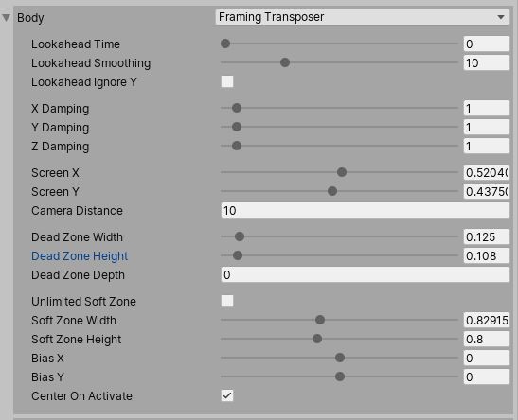This screenshot has width=518, height=420.
Task: Enable the Lookahead Ignore Y checkbox
Action: [227, 81]
